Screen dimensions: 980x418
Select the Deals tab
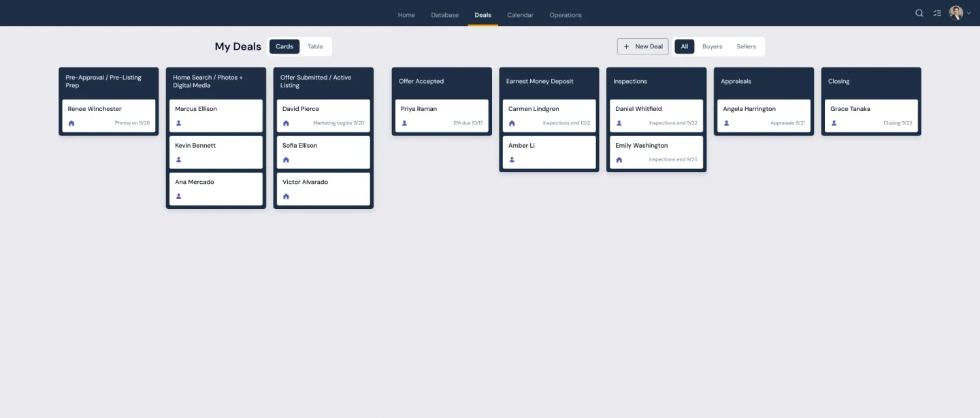(483, 15)
